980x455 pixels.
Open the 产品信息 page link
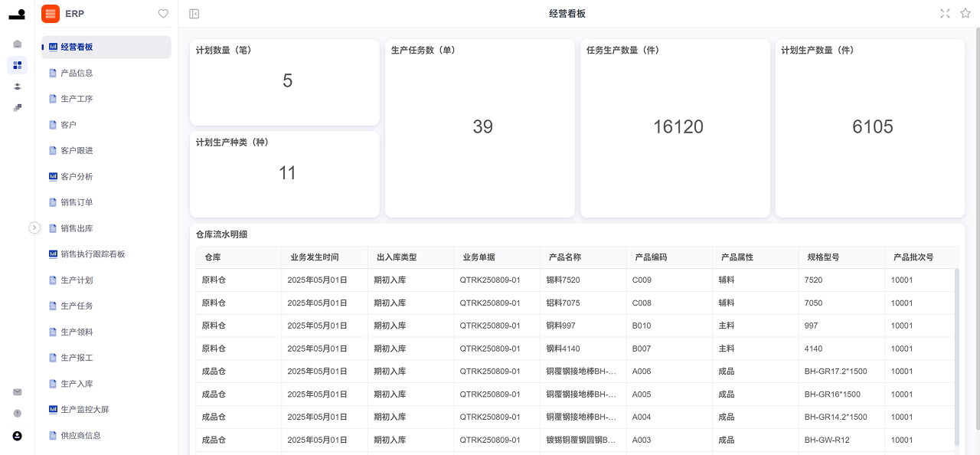click(77, 73)
